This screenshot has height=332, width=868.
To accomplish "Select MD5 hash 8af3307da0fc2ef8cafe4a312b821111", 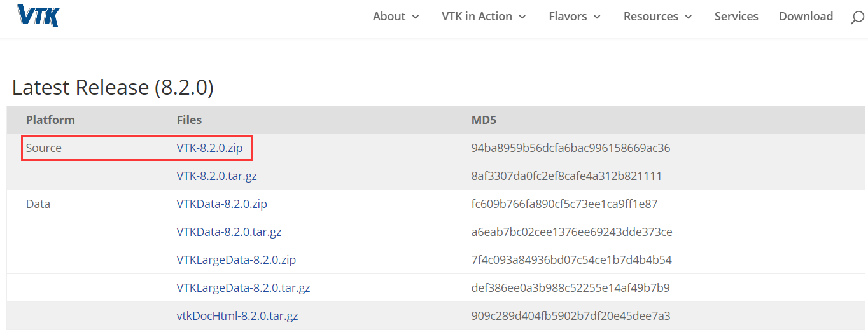I will point(566,176).
